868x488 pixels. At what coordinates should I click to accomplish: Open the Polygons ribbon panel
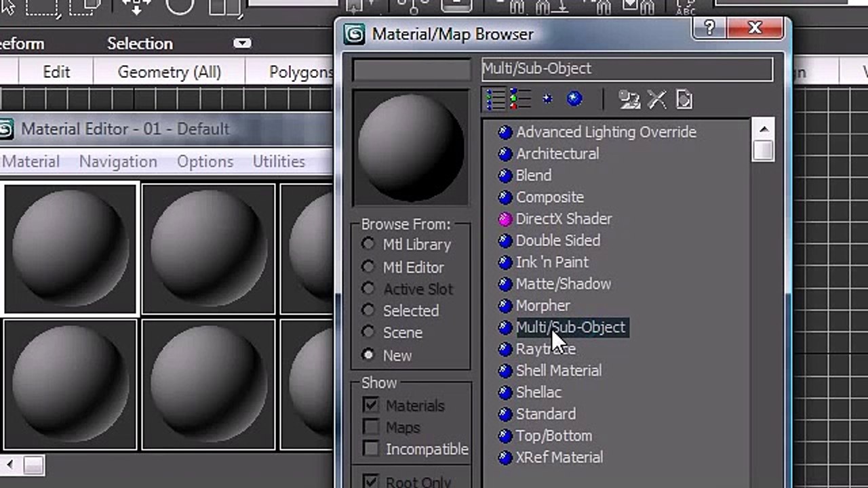click(x=301, y=72)
